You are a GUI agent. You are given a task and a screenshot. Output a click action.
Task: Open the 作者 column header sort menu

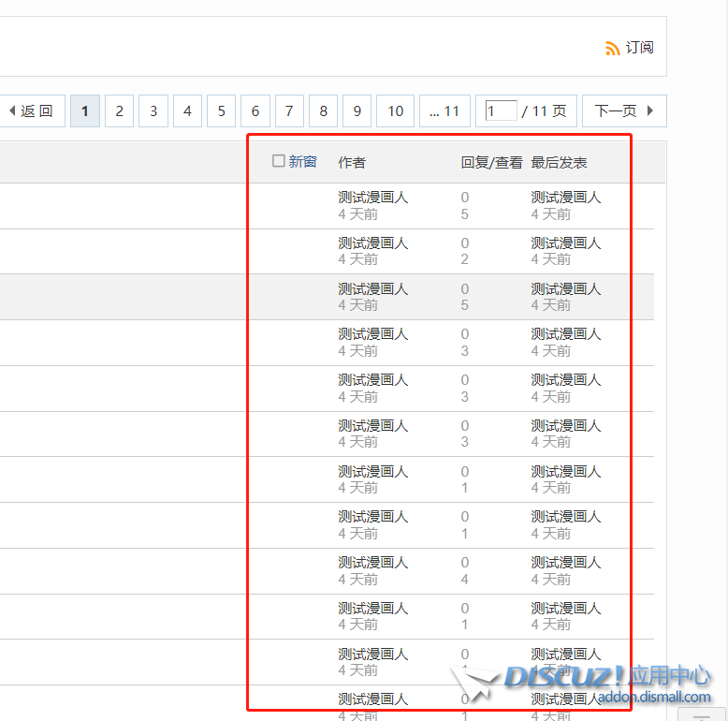point(352,162)
